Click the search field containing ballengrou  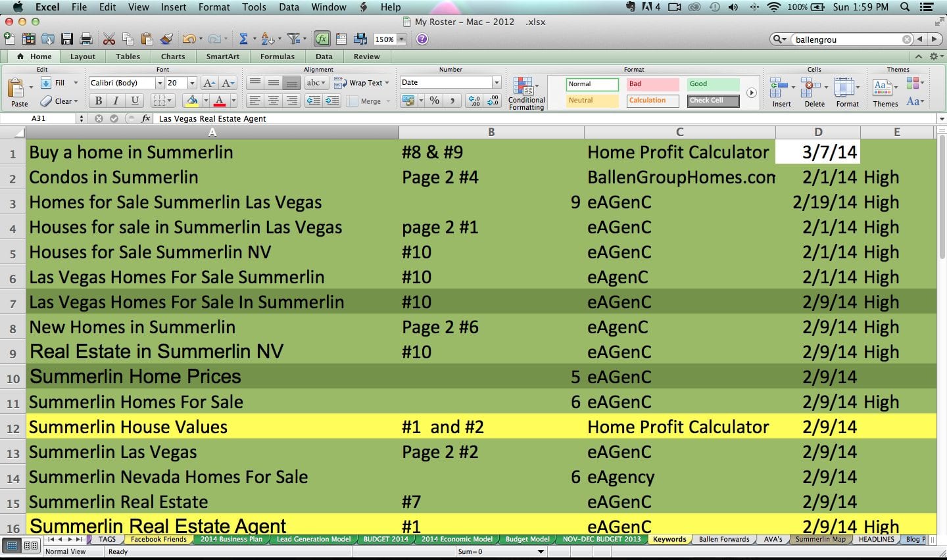point(847,39)
